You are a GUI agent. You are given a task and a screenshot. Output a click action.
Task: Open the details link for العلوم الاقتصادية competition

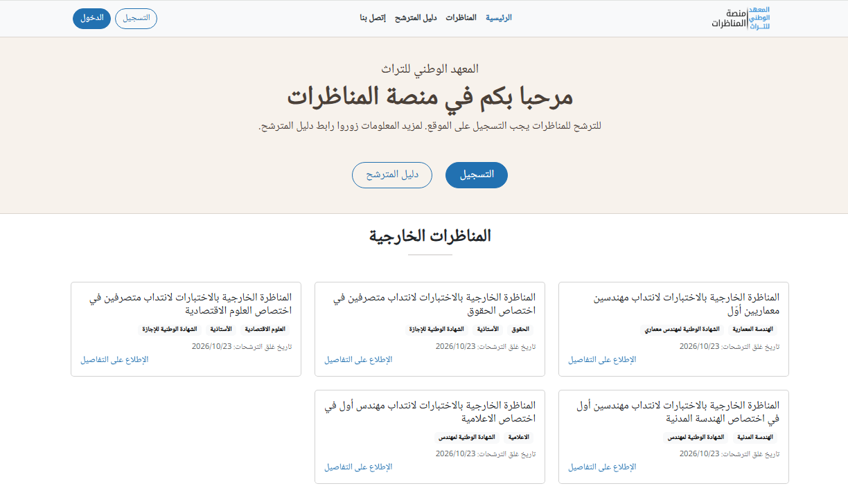114,360
